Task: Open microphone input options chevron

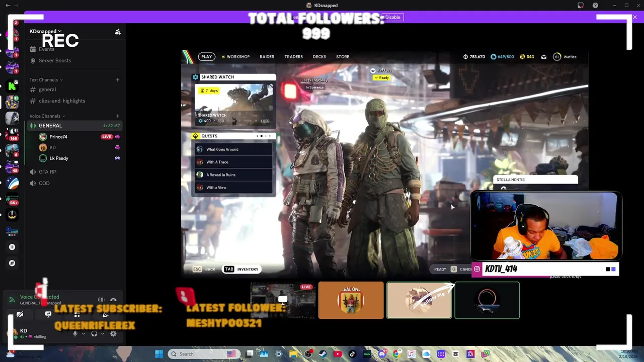Action: coord(84,334)
